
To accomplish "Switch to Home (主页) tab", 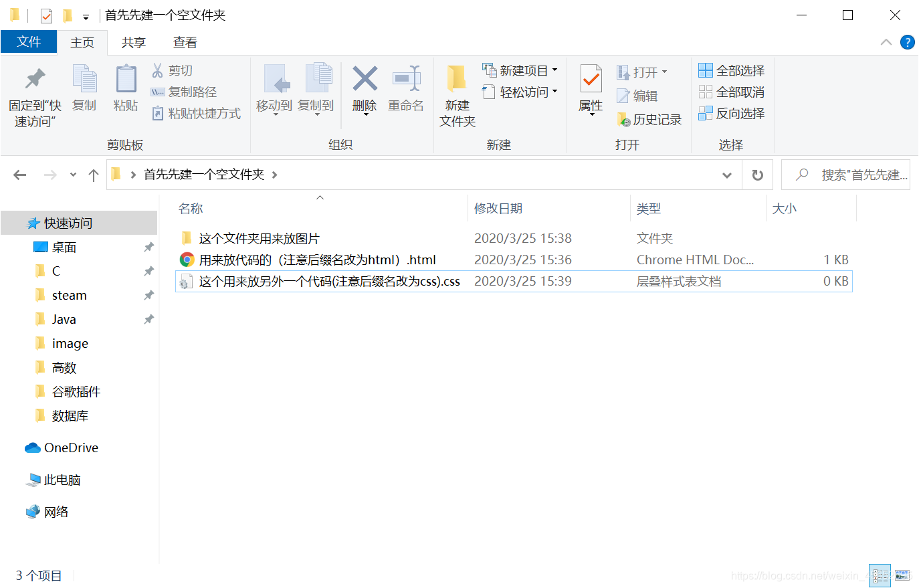I will [x=82, y=42].
